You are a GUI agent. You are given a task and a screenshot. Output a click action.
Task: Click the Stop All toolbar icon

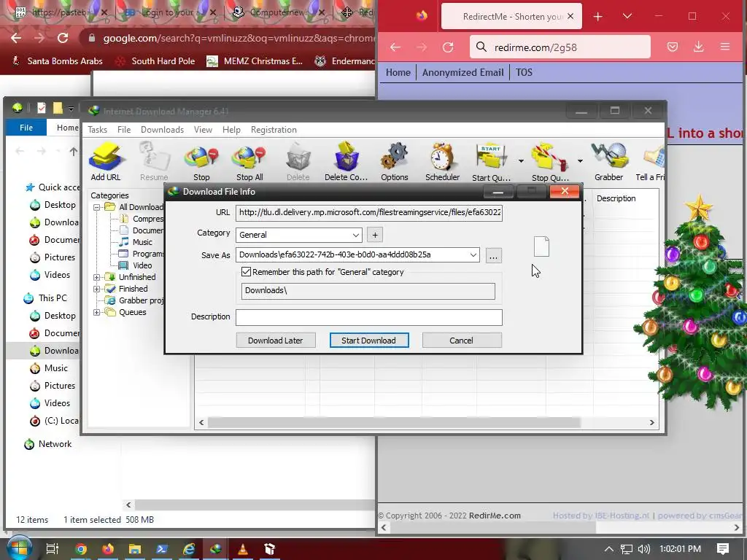click(249, 161)
